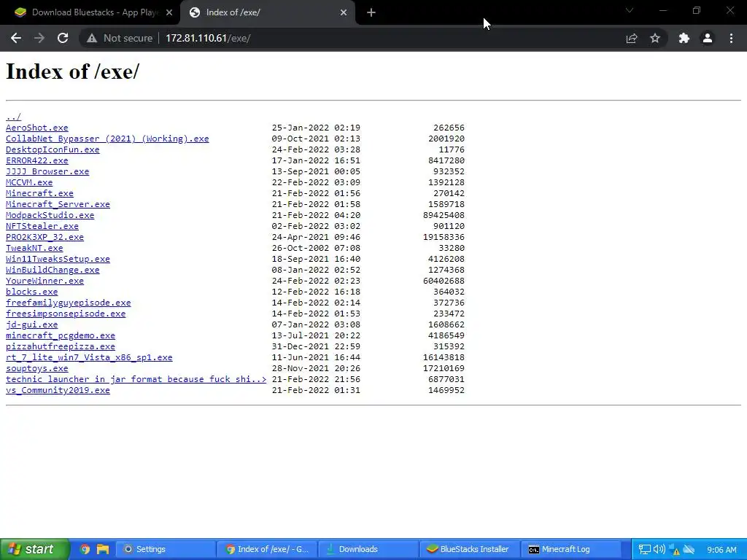Open the MCCVM.exe link
This screenshot has height=560, width=747.
(x=29, y=182)
